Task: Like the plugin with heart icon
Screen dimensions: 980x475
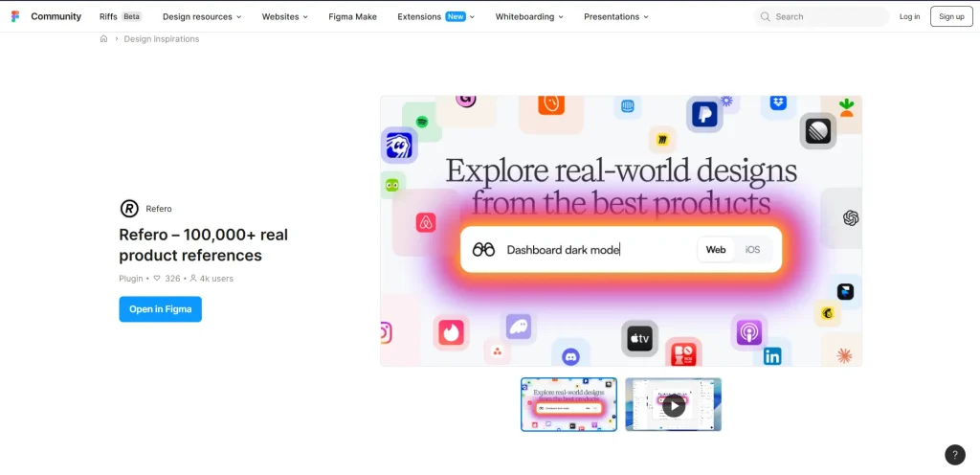Action: (157, 279)
